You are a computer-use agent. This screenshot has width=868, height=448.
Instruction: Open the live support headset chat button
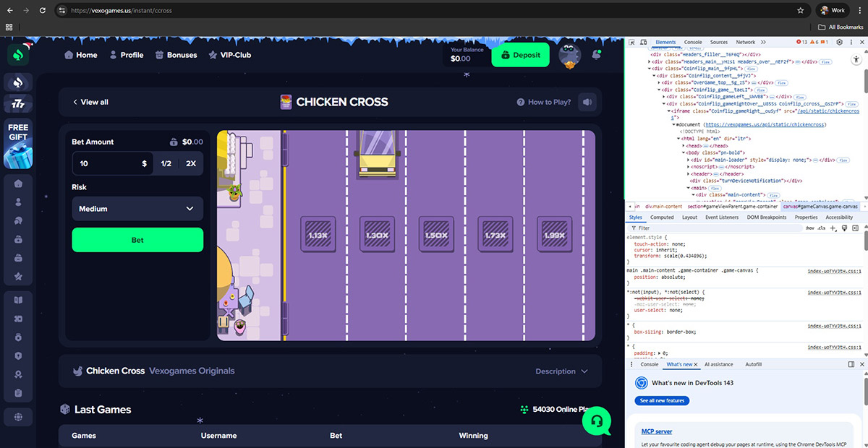pos(597,419)
